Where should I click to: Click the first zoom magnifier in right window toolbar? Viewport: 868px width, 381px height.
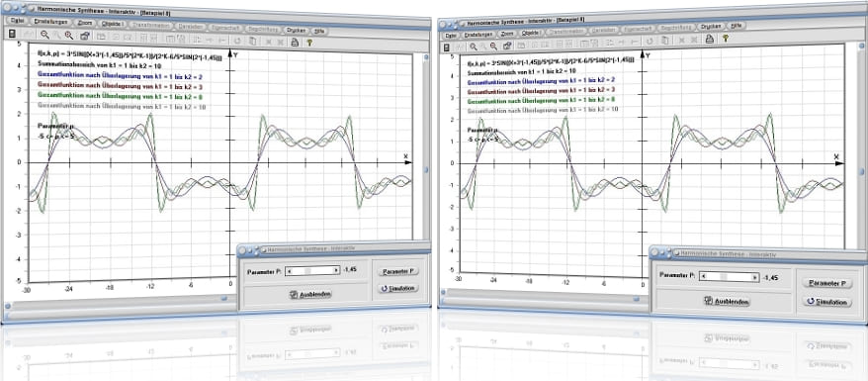(474, 48)
